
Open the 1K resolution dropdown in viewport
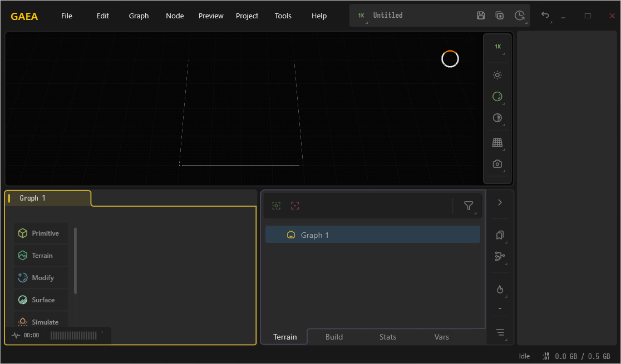[497, 47]
